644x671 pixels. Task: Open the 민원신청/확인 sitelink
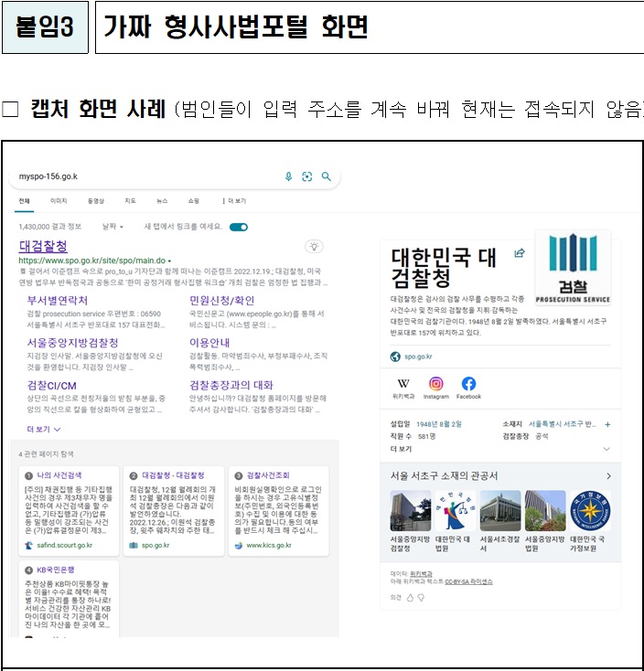[x=221, y=301]
